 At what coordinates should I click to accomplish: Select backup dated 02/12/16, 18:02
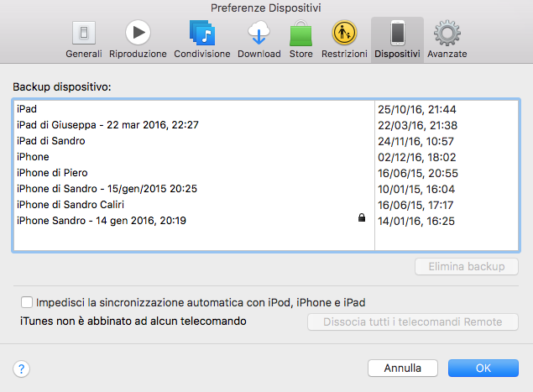(266, 157)
